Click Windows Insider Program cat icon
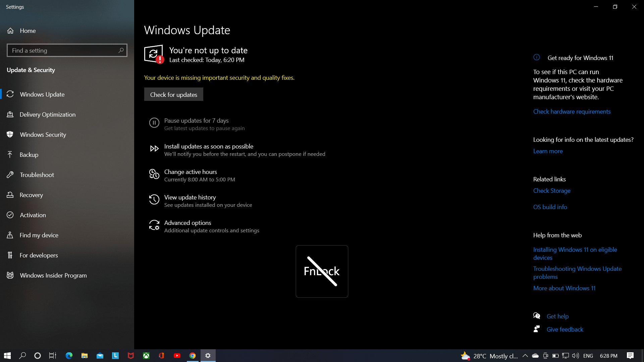Viewport: 644px width, 362px height. click(x=10, y=276)
